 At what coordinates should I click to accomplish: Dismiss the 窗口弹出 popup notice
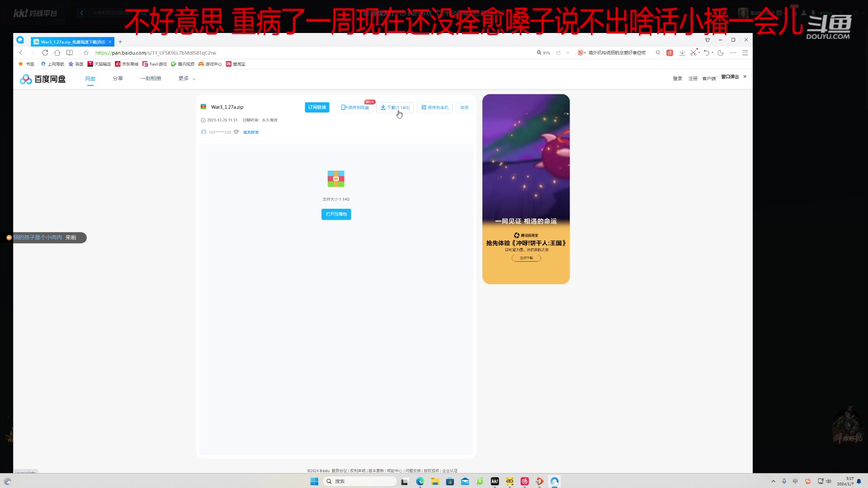coord(745,76)
